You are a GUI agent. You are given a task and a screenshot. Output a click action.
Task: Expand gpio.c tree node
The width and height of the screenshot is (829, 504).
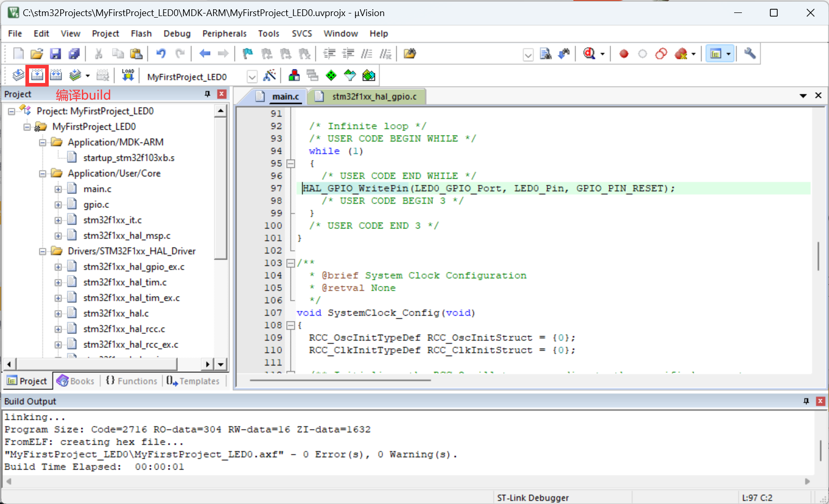(x=58, y=205)
